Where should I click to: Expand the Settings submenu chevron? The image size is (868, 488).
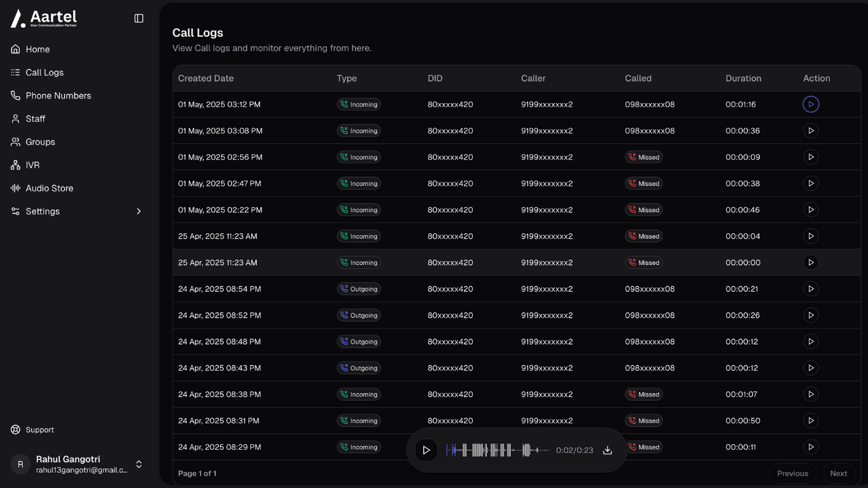[139, 212]
